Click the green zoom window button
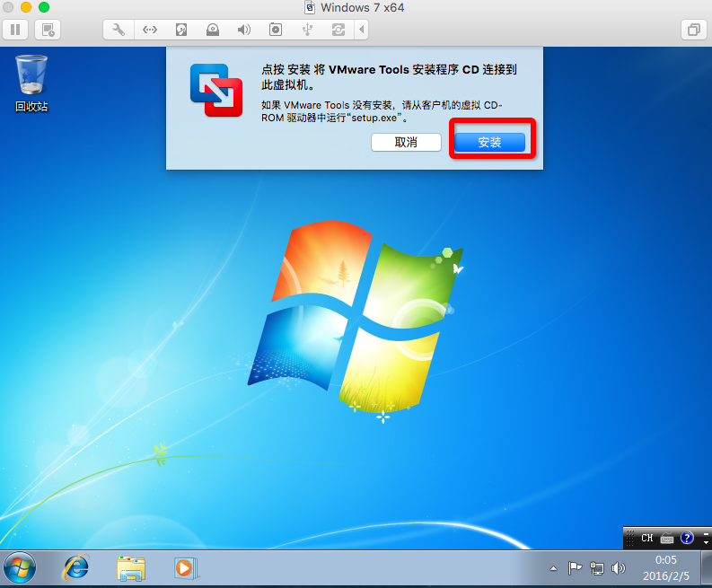The height and width of the screenshot is (588, 712). pos(44,7)
